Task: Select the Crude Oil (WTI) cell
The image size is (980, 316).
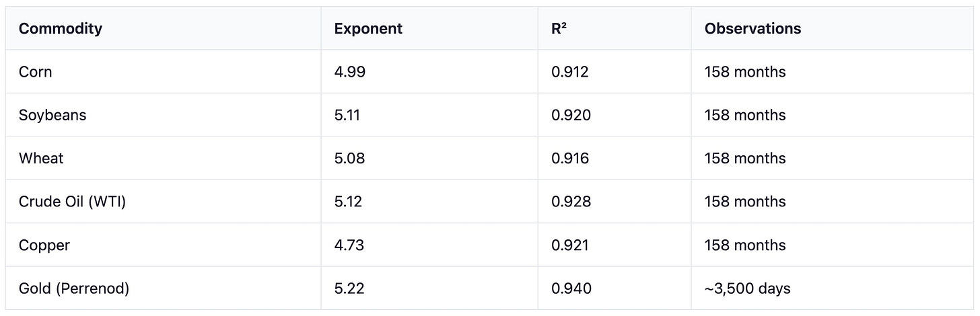Action: tap(73, 202)
